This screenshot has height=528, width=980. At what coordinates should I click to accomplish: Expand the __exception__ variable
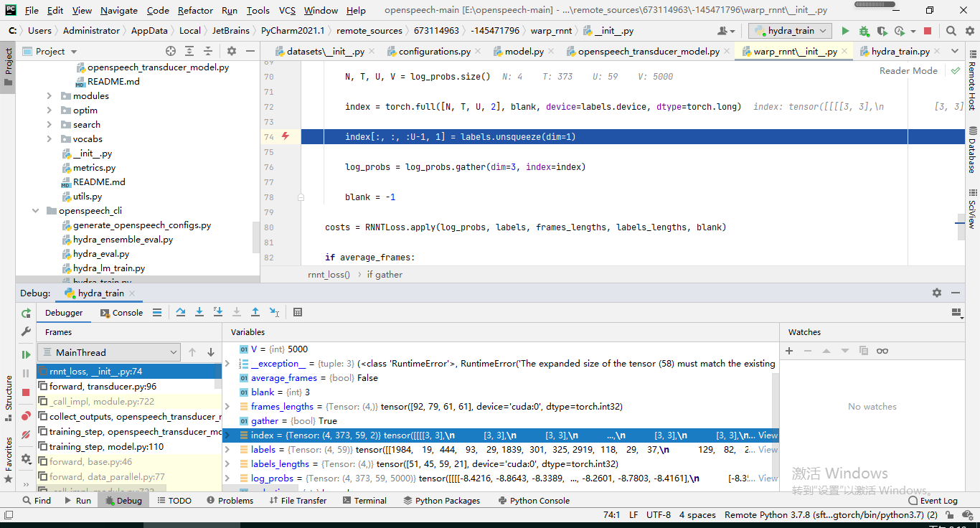pyautogui.click(x=229, y=363)
